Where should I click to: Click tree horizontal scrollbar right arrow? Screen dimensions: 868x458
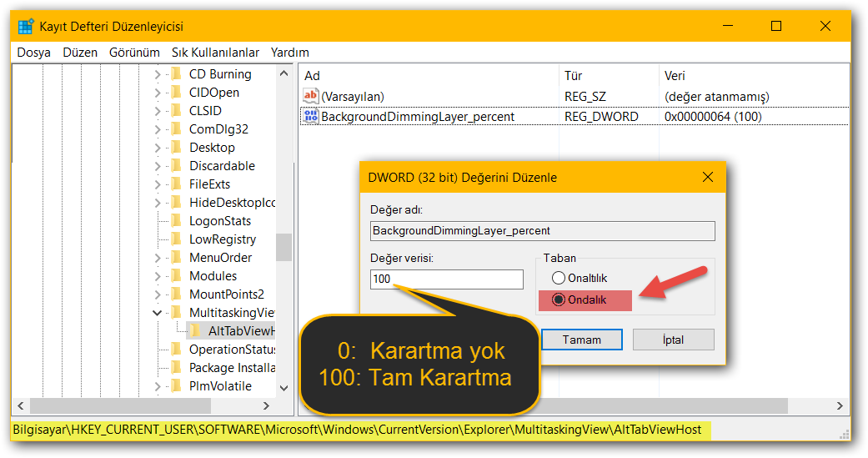click(x=266, y=406)
